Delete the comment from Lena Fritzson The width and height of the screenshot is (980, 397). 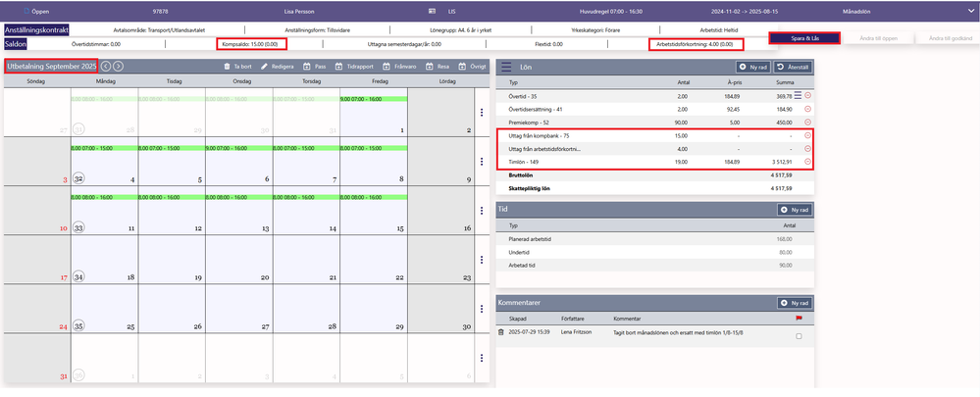pos(500,332)
